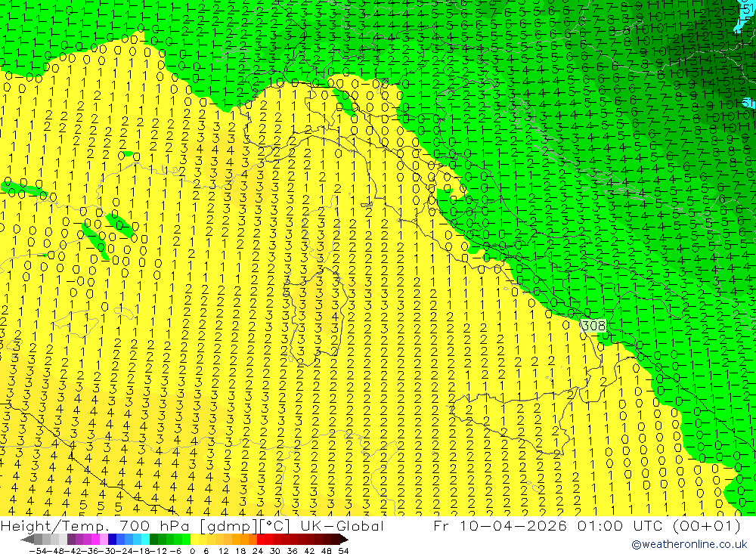756x554 pixels.
Task: Click the '(00+01)' forecast offset text
Action: [x=706, y=525]
